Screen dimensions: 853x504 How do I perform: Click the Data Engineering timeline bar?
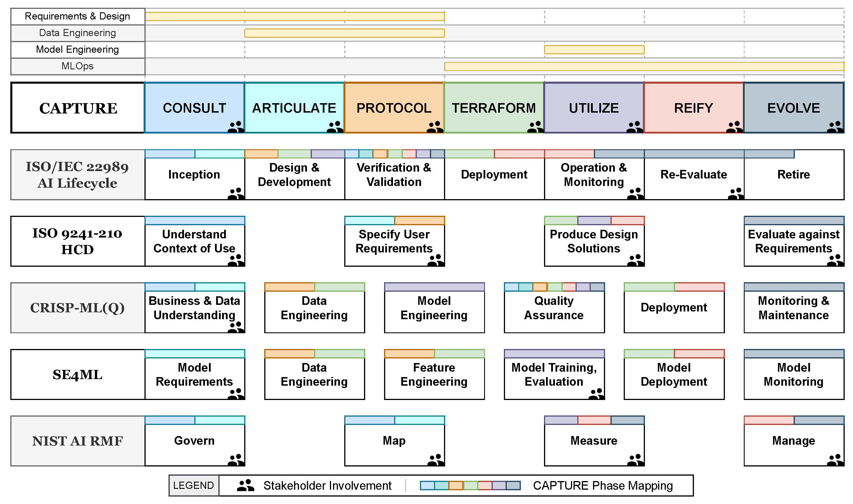point(345,33)
